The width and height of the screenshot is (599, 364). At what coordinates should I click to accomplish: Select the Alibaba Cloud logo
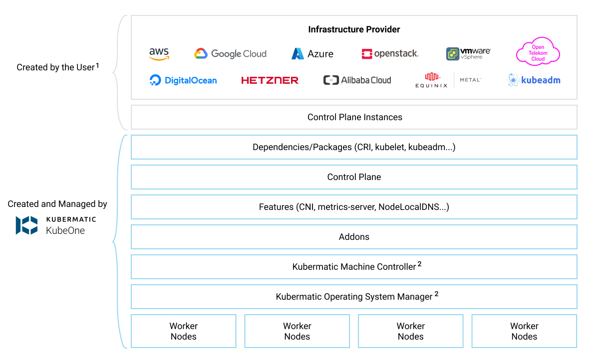357,80
